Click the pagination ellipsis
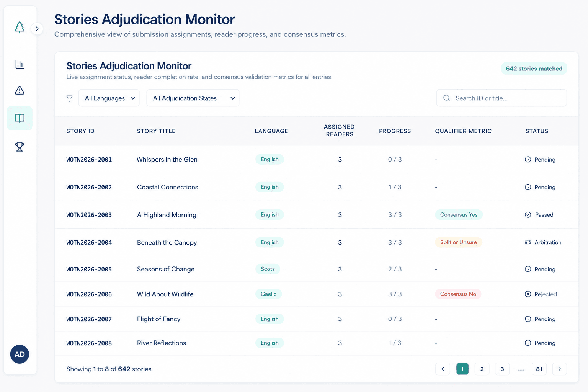The image size is (588, 392). click(x=521, y=370)
